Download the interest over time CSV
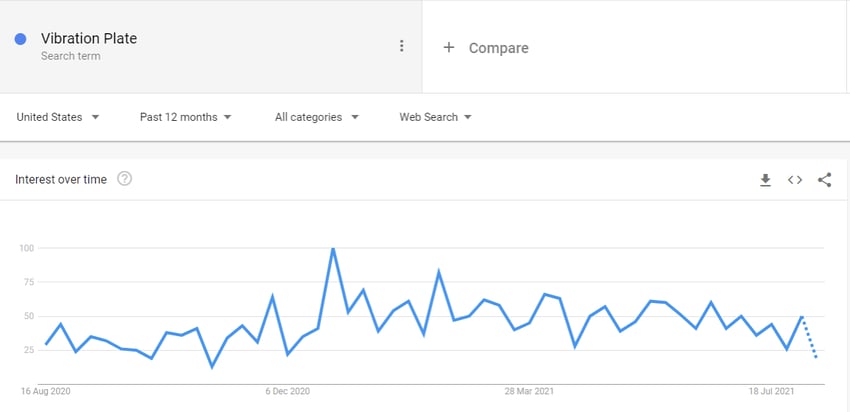The height and width of the screenshot is (412, 850). click(x=765, y=180)
